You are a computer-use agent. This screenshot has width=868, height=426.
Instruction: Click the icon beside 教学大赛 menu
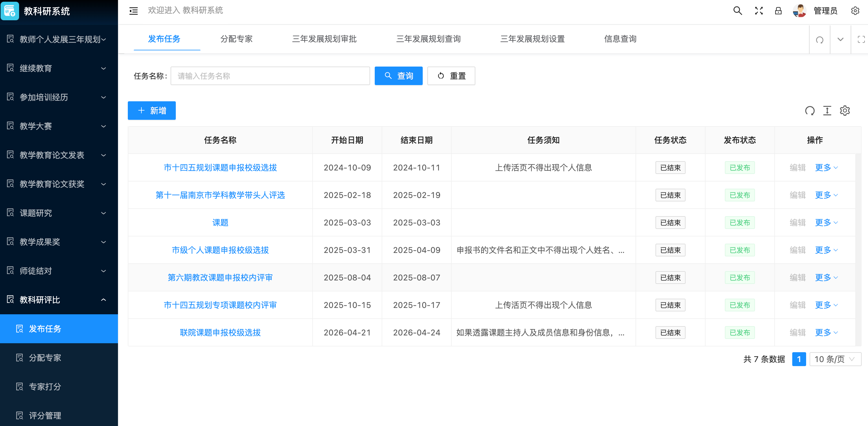(x=10, y=126)
